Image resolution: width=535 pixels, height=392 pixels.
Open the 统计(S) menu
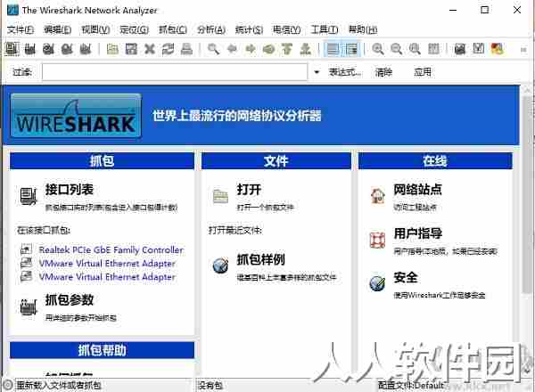click(x=249, y=30)
